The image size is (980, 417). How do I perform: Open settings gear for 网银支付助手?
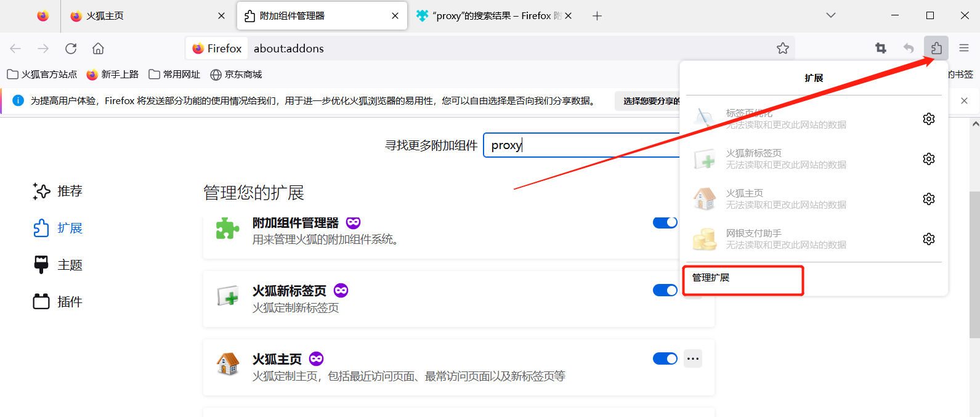coord(929,239)
